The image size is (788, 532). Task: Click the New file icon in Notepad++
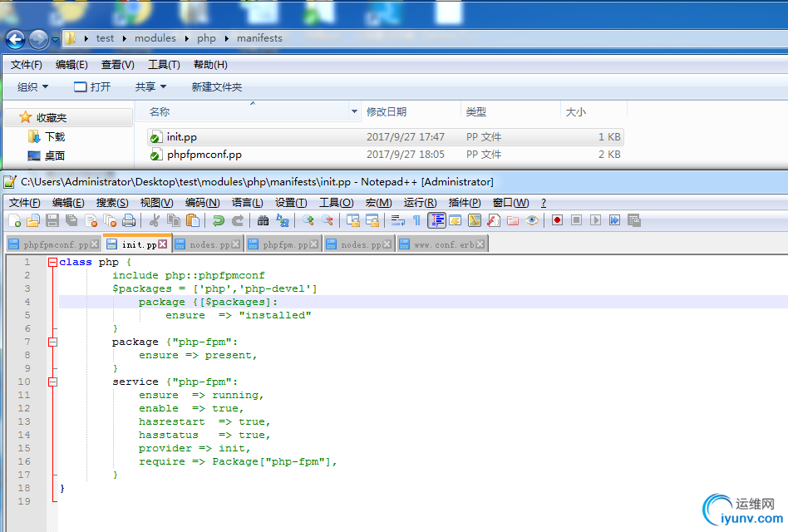coord(15,220)
